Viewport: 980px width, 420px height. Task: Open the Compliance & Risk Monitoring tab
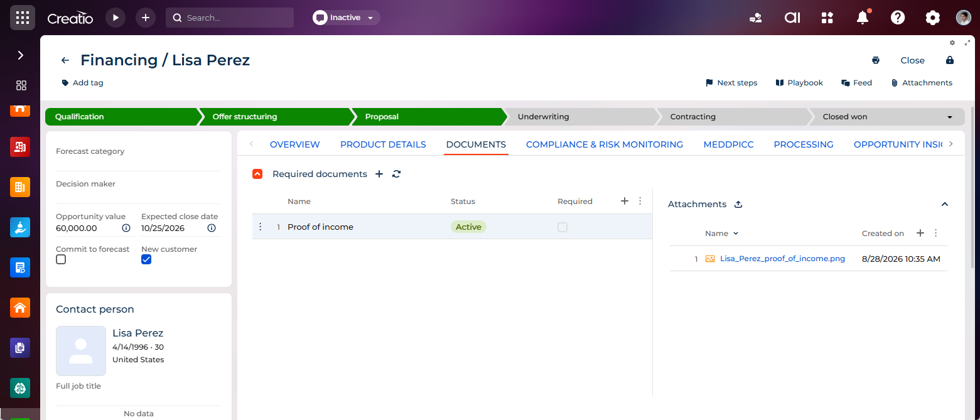[x=605, y=144]
